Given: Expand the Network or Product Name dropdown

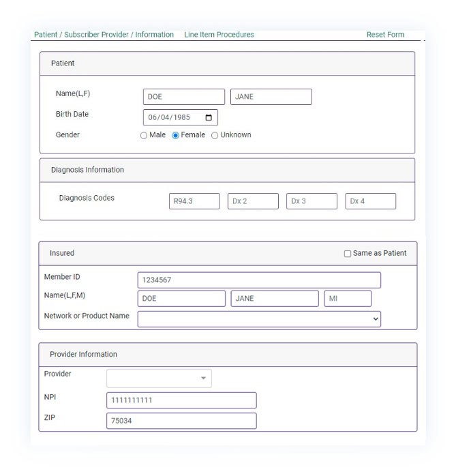Looking at the screenshot, I should [x=259, y=319].
